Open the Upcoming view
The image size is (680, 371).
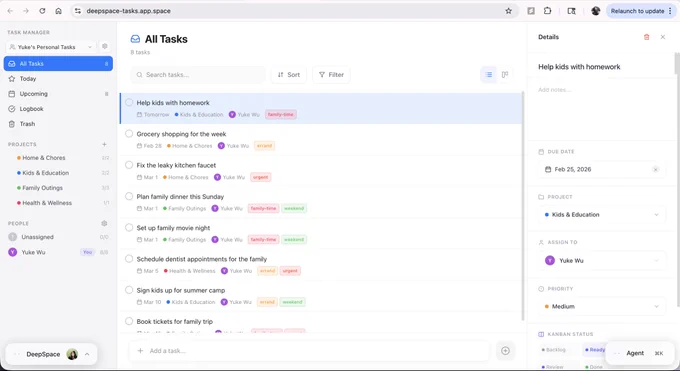[58, 94]
